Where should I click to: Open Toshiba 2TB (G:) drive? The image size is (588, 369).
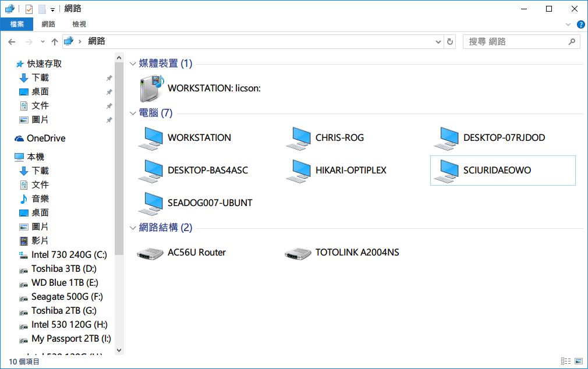pyautogui.click(x=58, y=311)
